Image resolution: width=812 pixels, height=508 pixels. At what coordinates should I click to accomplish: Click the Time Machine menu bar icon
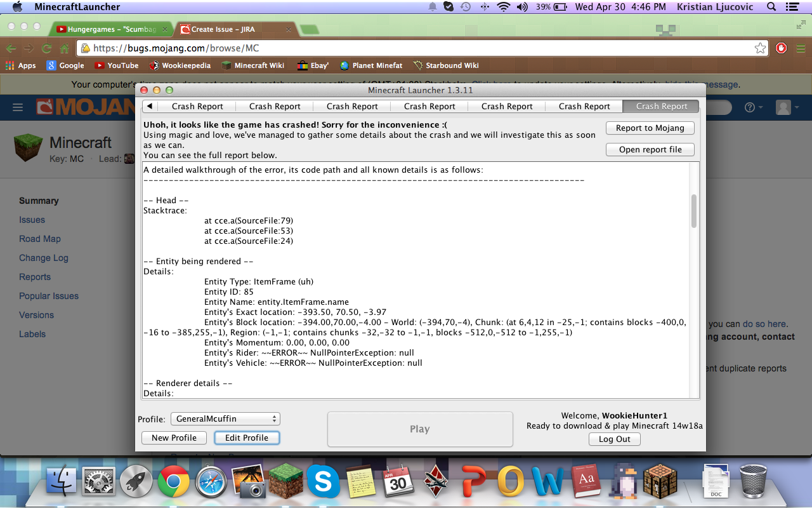pyautogui.click(x=466, y=7)
